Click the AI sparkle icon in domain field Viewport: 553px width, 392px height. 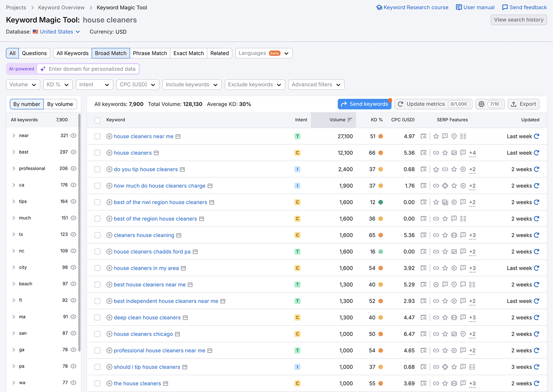click(43, 69)
